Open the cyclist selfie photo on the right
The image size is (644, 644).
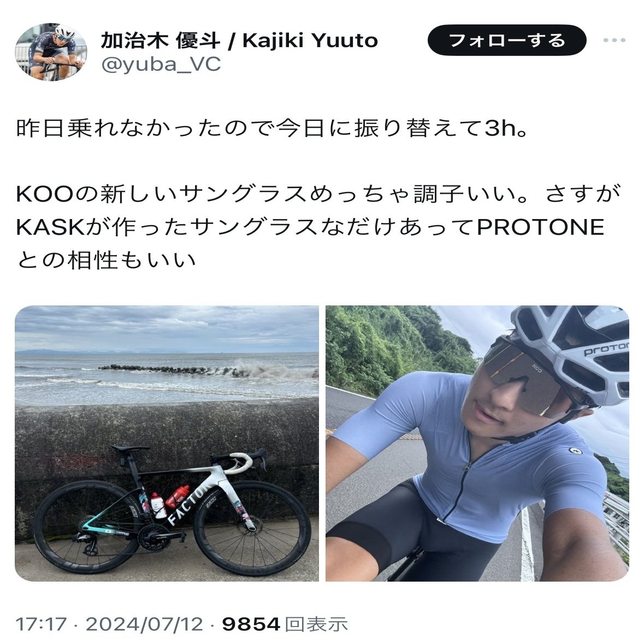477,443
